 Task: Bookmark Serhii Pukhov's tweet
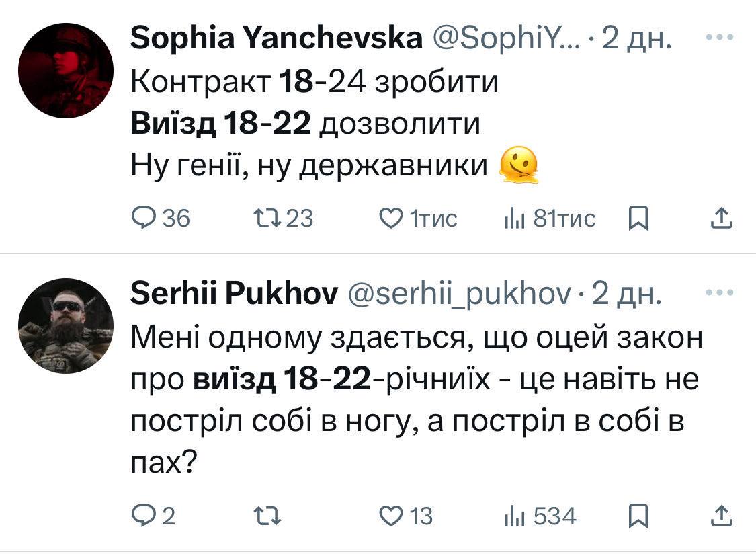pyautogui.click(x=636, y=516)
